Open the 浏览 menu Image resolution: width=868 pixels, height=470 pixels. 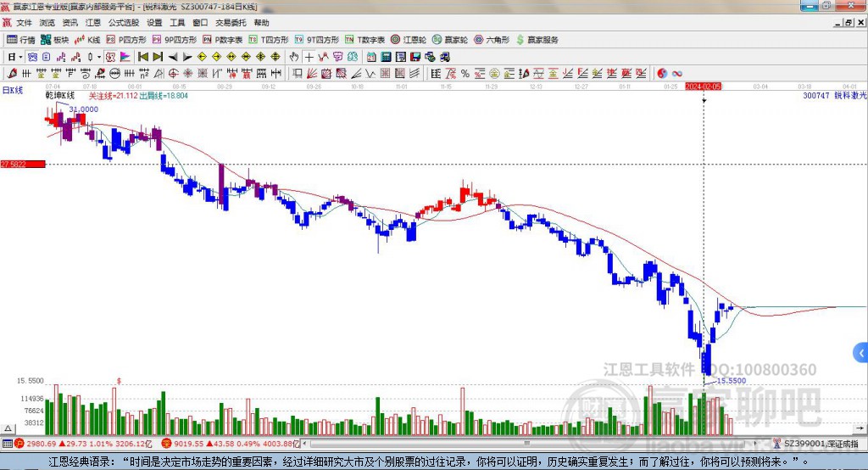(x=47, y=23)
